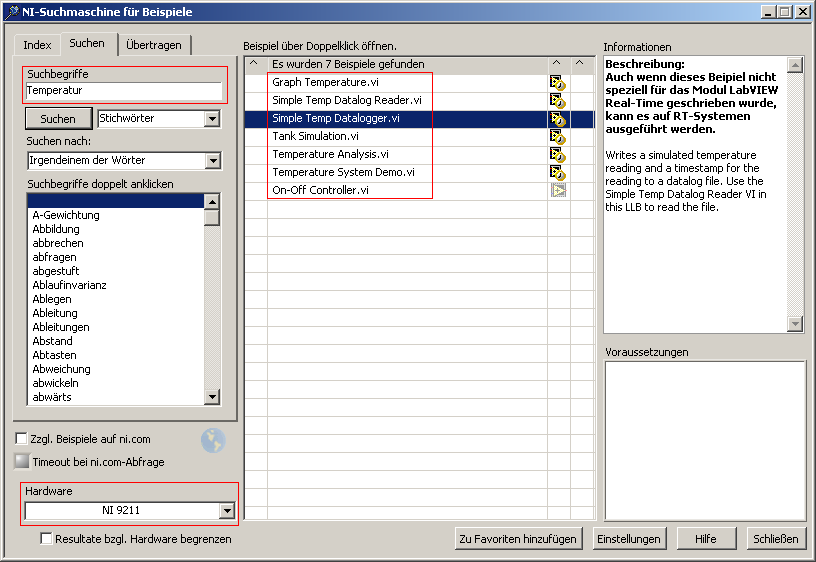Image resolution: width=816 pixels, height=562 pixels.
Task: Select keyword Abweichung
Action: click(61, 369)
